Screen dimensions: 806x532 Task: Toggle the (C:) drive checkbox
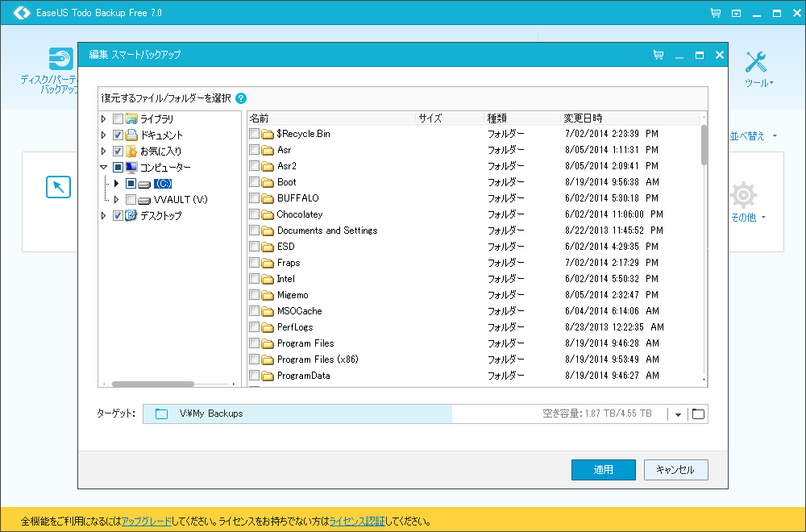tap(131, 184)
